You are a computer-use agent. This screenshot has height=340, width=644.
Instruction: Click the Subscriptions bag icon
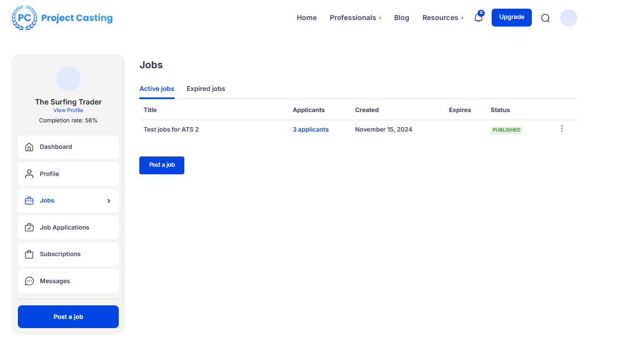pos(29,254)
